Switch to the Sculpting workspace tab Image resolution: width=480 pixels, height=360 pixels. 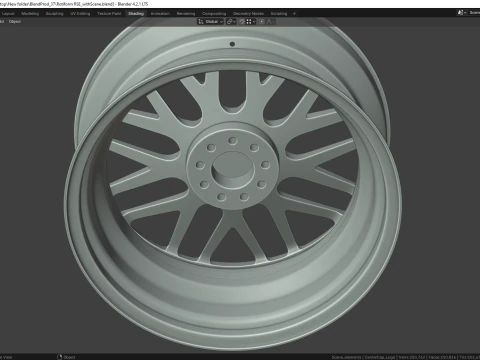tap(54, 14)
